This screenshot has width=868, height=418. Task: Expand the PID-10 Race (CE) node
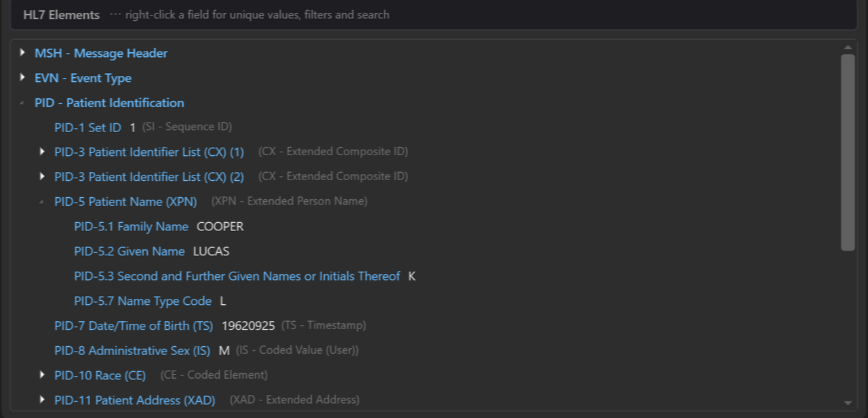pos(42,375)
